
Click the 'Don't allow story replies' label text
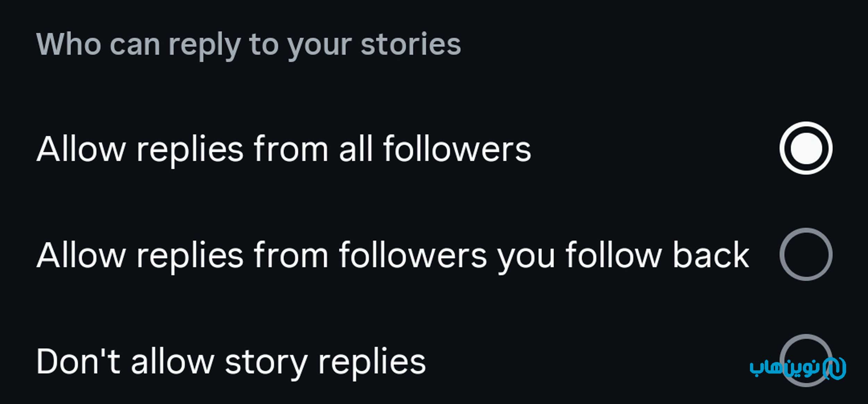(231, 362)
